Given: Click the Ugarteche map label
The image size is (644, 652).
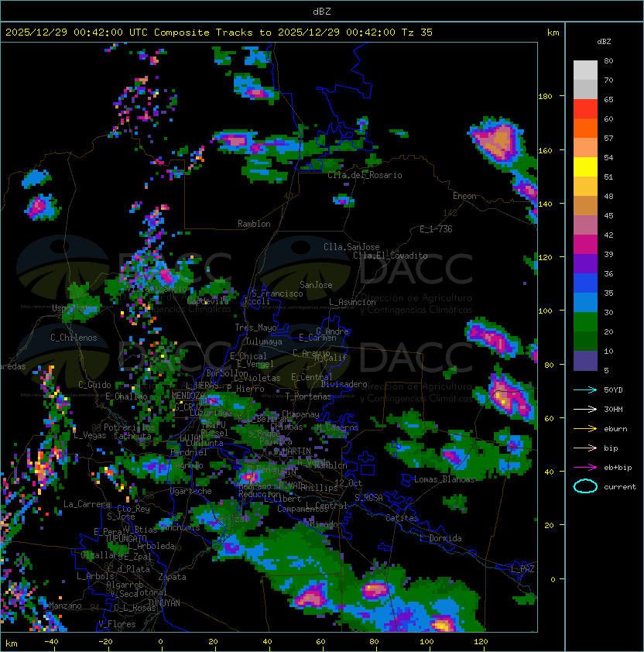Looking at the screenshot, I should [190, 491].
